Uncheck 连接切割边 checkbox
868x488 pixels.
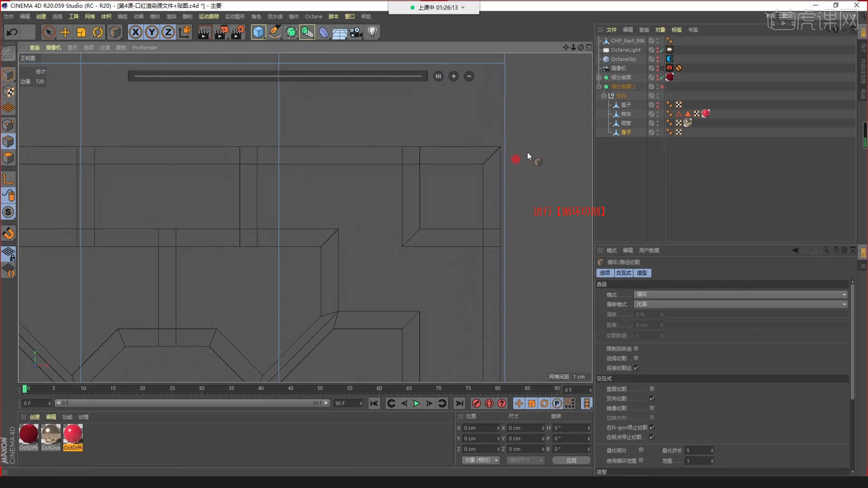click(636, 368)
